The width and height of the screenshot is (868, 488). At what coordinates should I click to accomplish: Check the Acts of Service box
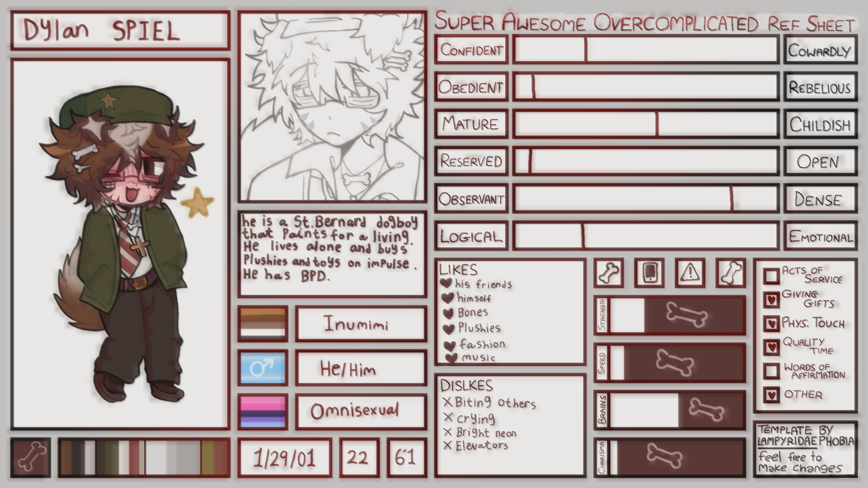[x=771, y=276]
